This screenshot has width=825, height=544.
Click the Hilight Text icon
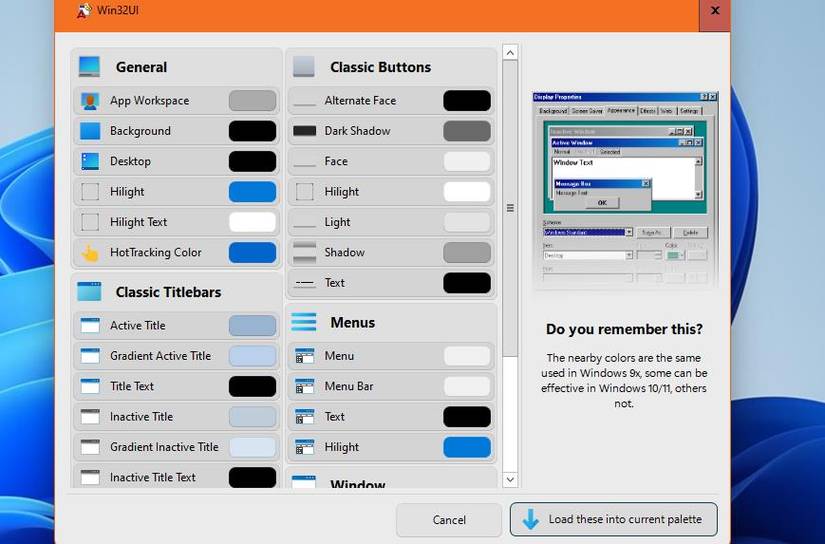click(x=90, y=222)
